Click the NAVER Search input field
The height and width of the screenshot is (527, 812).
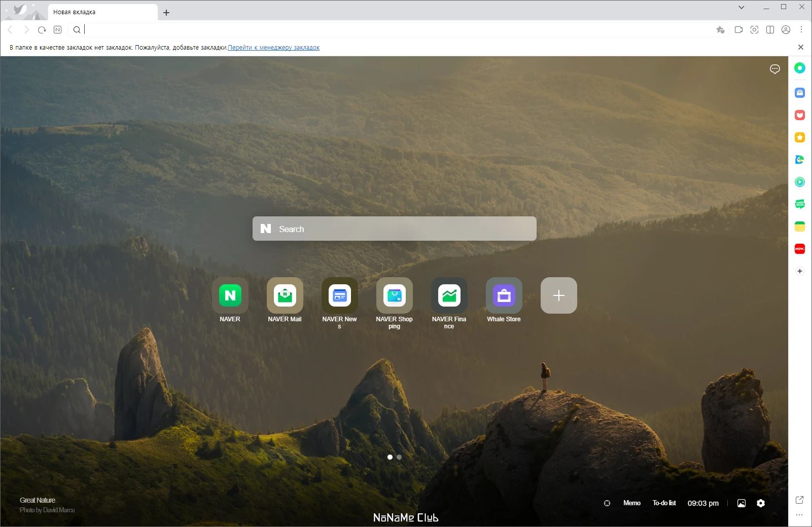395,229
